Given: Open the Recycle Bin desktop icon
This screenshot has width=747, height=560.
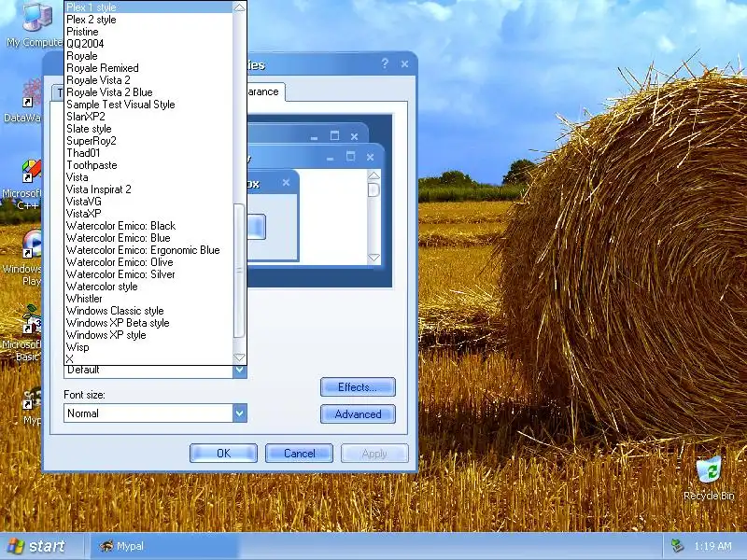Looking at the screenshot, I should click(709, 478).
